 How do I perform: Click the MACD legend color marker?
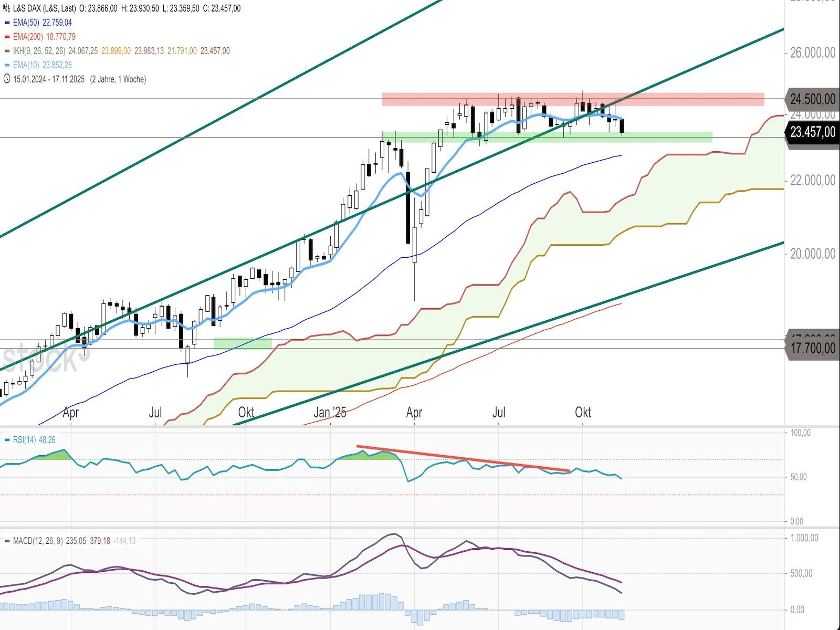pyautogui.click(x=7, y=541)
